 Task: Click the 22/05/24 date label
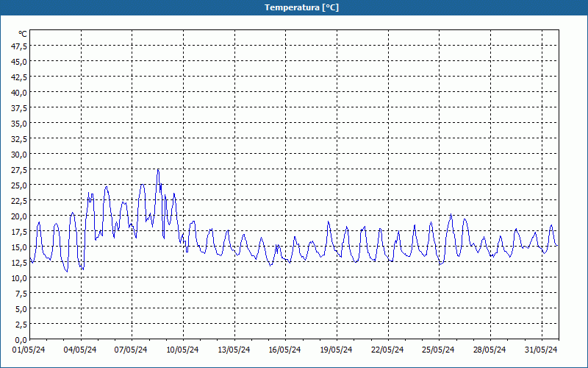387,350
